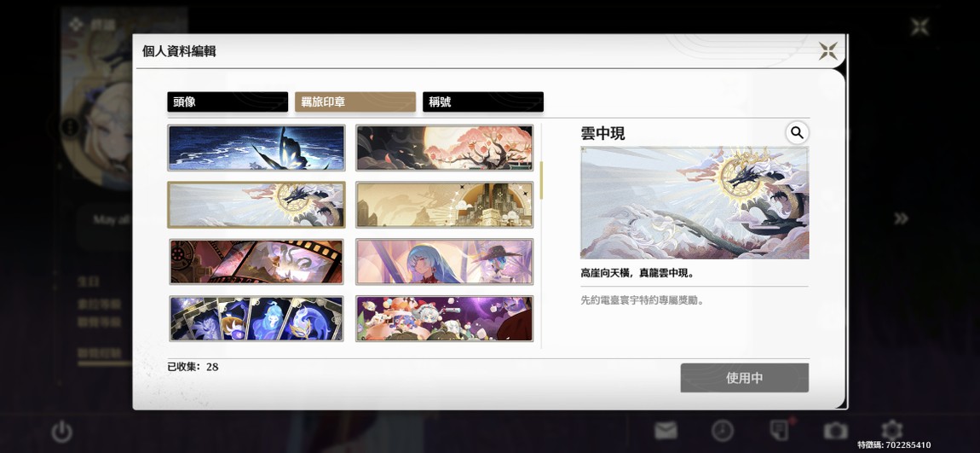Viewport: 980px width, 453px height.
Task: Close the 個人資料編輯 dialog with the X icon
Action: 828,50
